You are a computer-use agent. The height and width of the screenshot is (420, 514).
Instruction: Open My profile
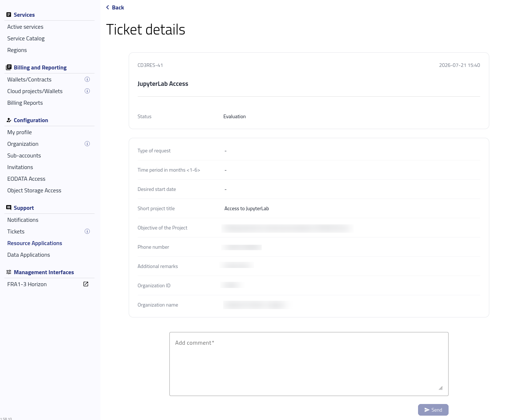point(20,132)
